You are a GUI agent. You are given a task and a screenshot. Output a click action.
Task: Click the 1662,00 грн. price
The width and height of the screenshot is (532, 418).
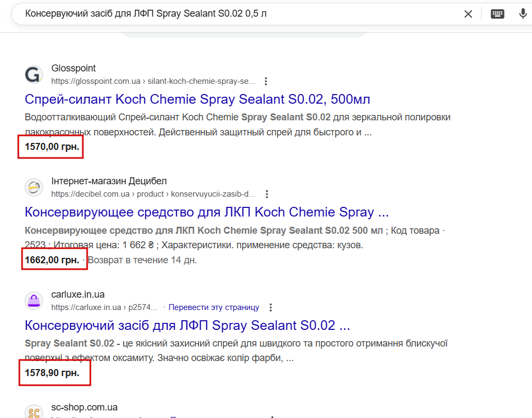[x=52, y=260]
